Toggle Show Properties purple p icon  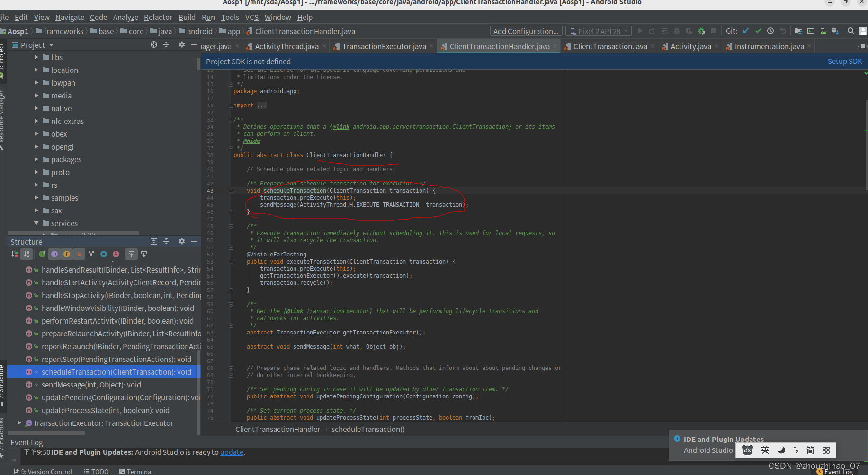(54, 254)
